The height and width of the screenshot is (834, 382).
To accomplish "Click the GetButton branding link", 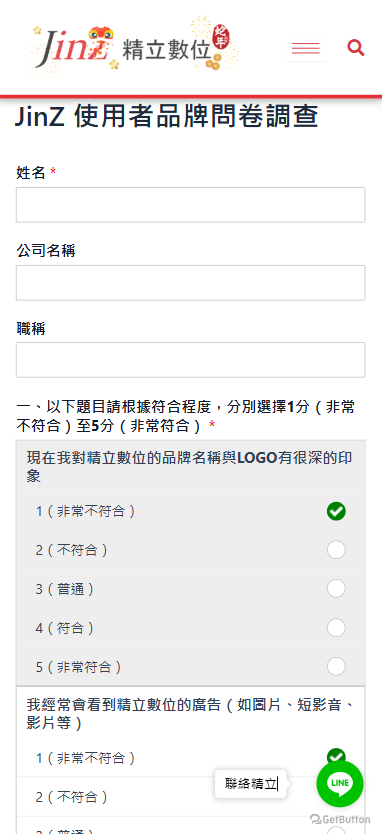I will (x=340, y=819).
